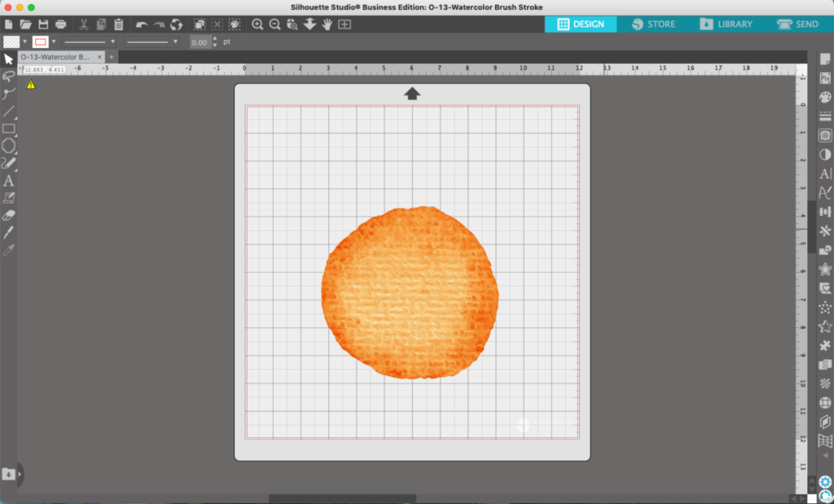
Task: Open the library drawer at bottom left
Action: tap(8, 474)
